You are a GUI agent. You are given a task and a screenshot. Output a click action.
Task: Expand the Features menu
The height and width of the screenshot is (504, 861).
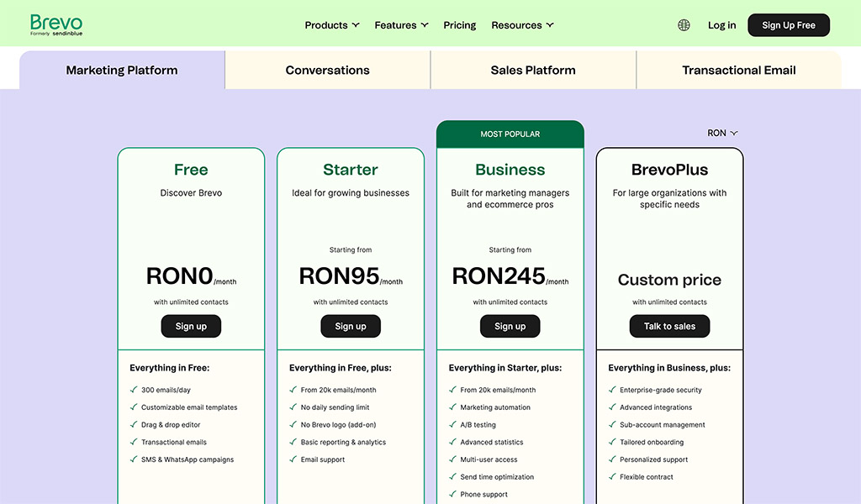click(401, 25)
